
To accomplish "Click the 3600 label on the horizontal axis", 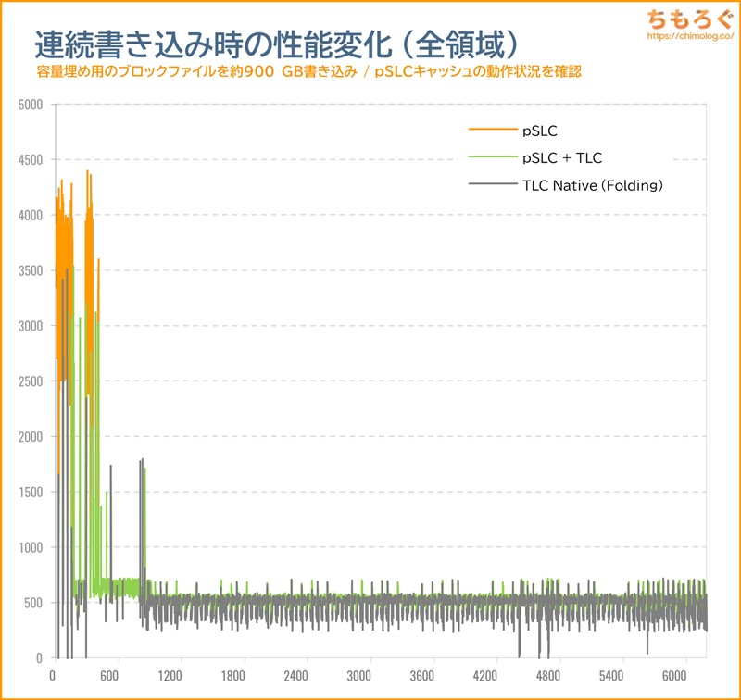I will point(421,675).
